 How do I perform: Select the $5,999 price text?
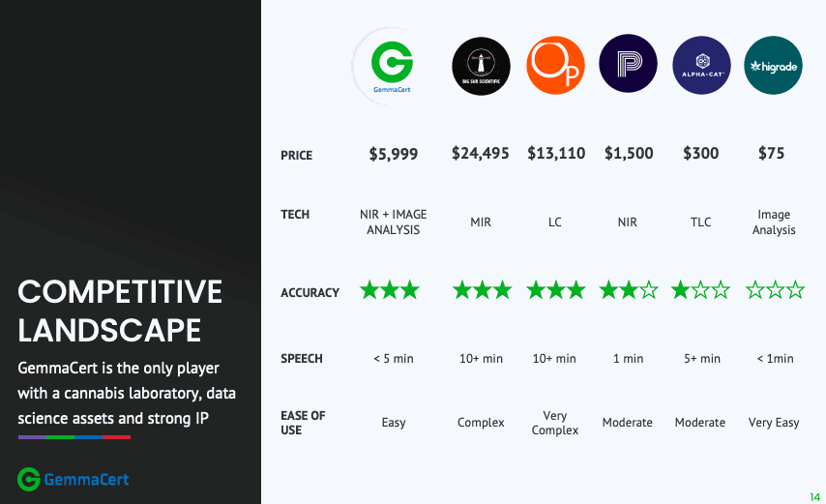click(393, 154)
